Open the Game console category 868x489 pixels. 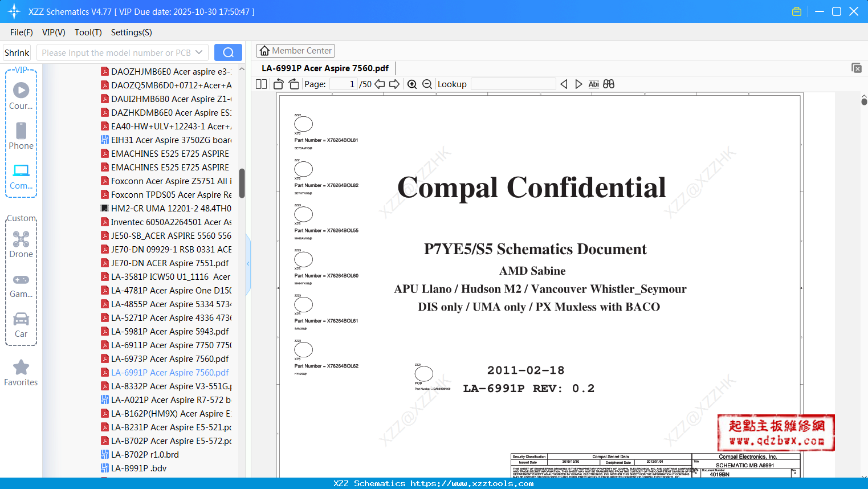coord(21,285)
